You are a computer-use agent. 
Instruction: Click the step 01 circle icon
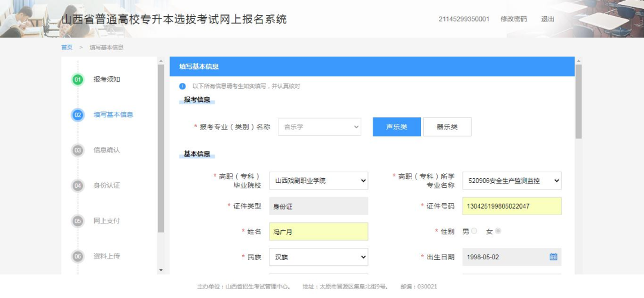(x=78, y=80)
